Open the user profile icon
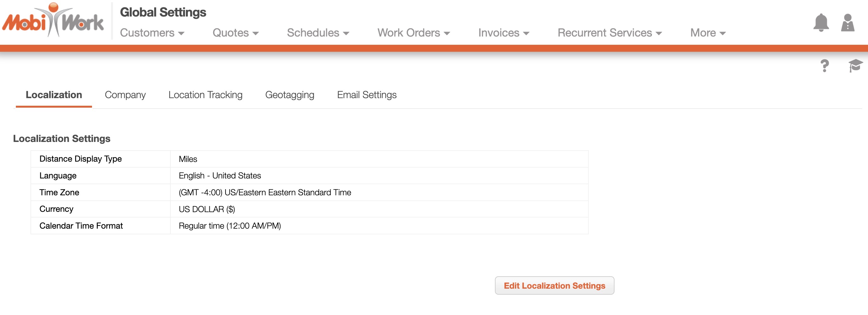The height and width of the screenshot is (315, 868). point(847,23)
